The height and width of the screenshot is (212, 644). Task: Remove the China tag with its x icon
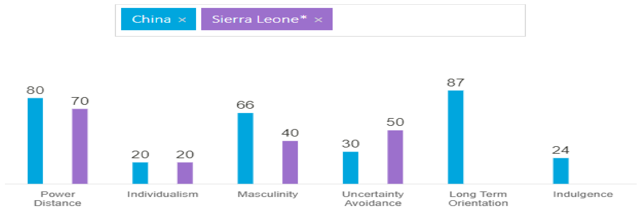182,20
